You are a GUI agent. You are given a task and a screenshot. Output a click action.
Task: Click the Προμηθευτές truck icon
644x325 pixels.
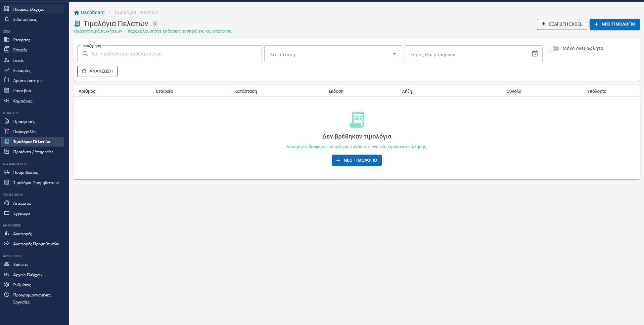pyautogui.click(x=7, y=172)
